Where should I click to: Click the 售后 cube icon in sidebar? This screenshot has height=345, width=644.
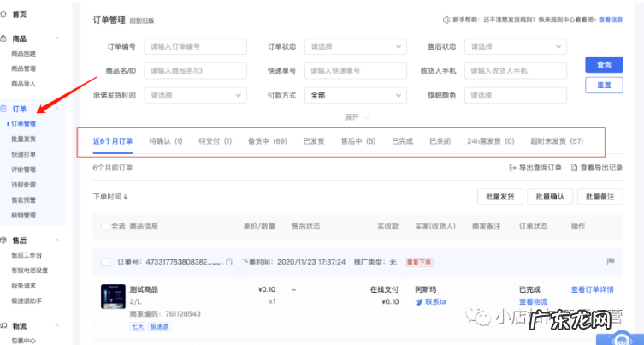3,241
